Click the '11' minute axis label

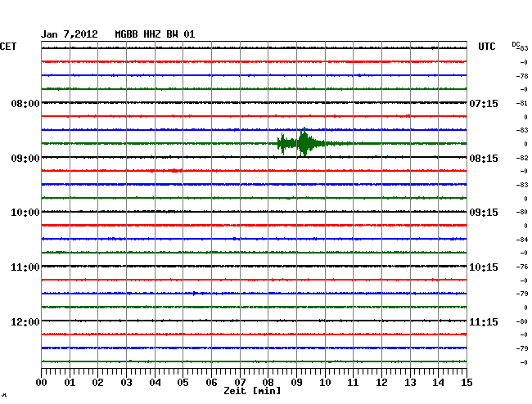pos(353,382)
